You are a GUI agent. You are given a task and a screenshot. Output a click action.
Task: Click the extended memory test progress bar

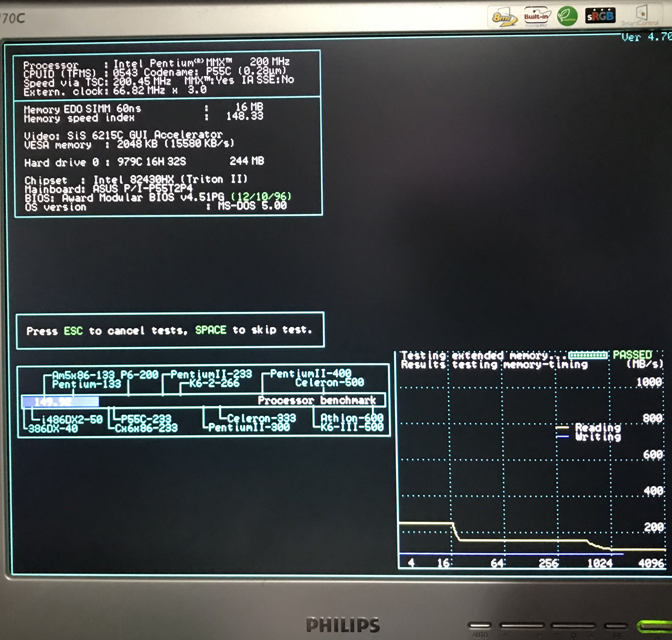point(588,355)
